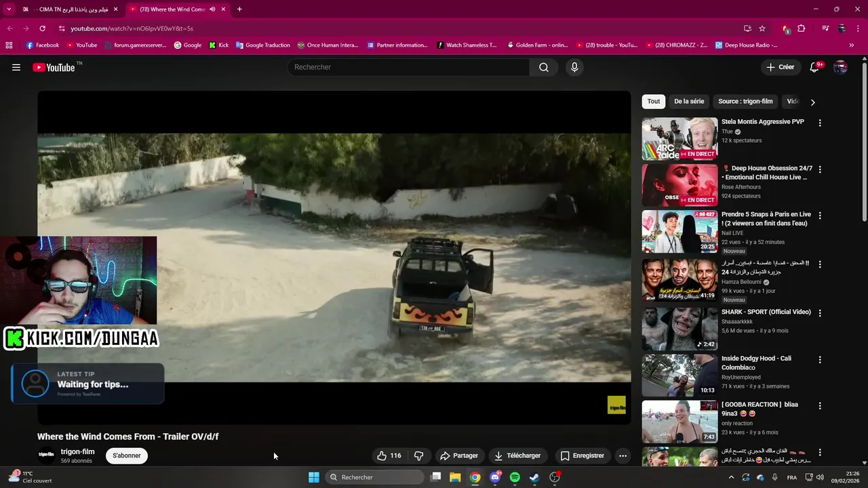Open the tab search dropdown arrow
The height and width of the screenshot is (488, 868).
tap(9, 9)
